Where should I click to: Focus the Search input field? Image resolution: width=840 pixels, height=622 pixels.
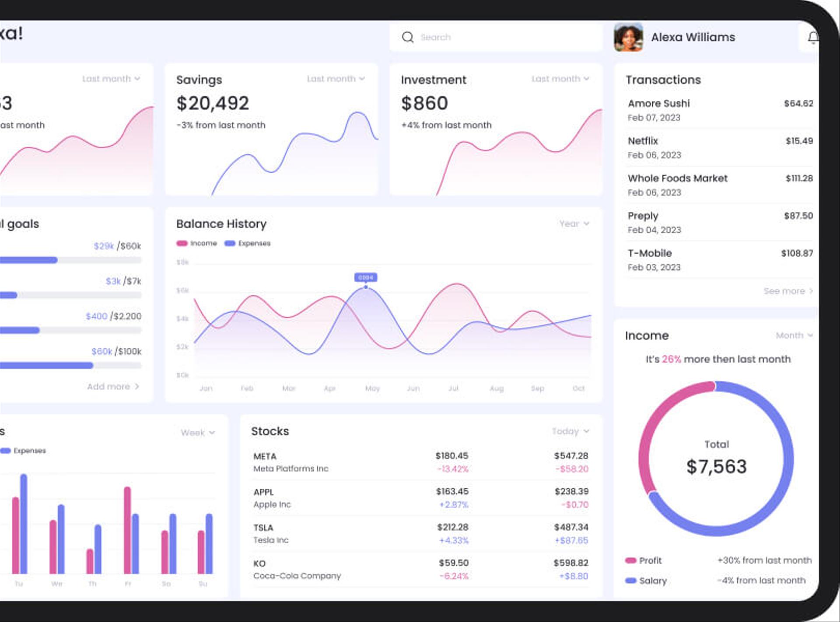(x=496, y=37)
